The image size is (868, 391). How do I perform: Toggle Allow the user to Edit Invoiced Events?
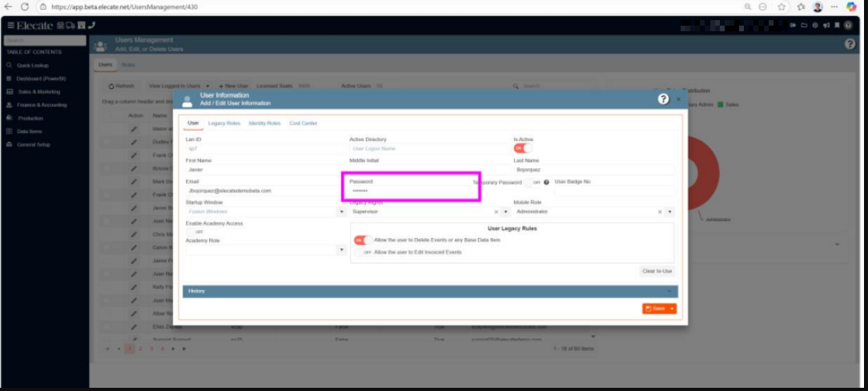364,252
